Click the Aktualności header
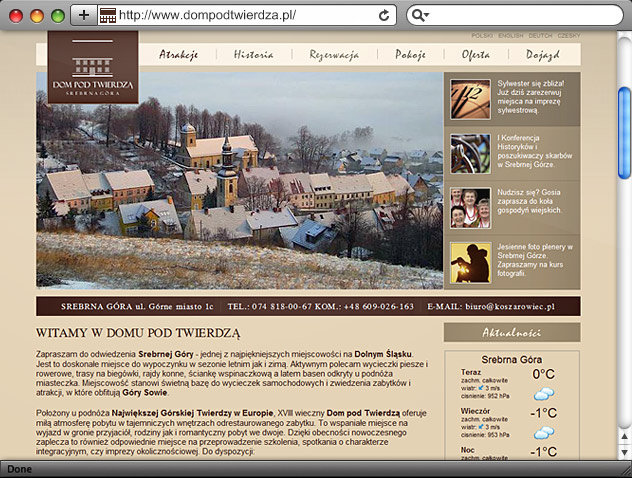This screenshot has height=478, width=632. [512, 333]
